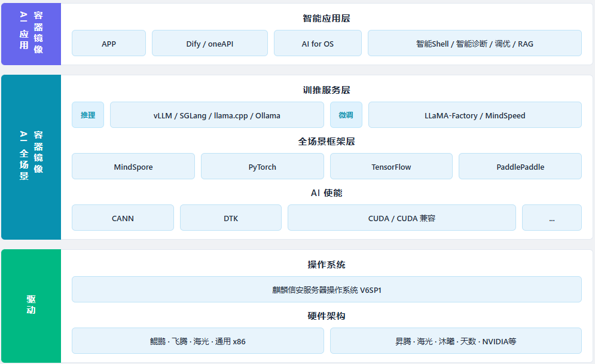This screenshot has width=595, height=364.
Task: Click the TensorFlow framework box
Action: coord(391,166)
